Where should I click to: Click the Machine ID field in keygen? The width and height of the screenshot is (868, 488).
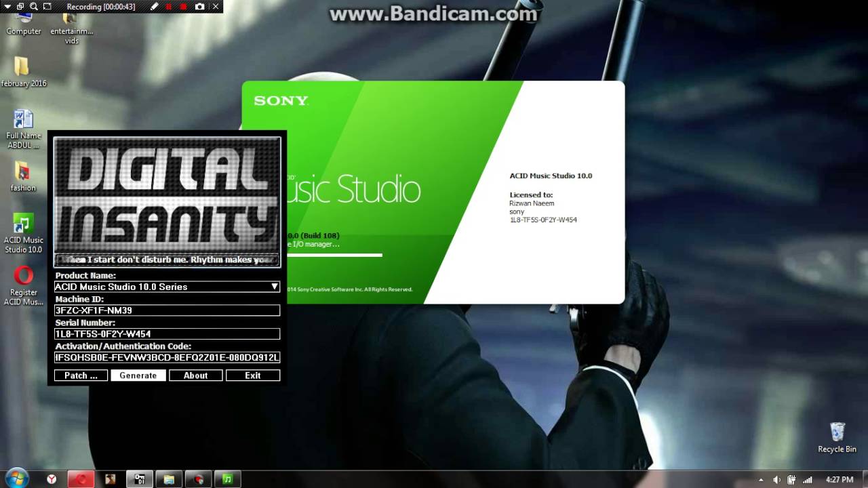coord(167,310)
